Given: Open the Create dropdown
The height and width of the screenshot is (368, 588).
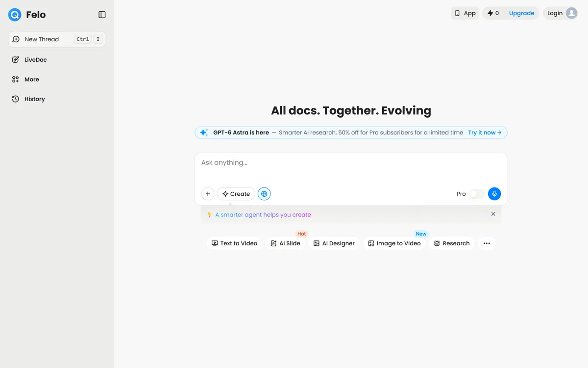Looking at the screenshot, I should click(236, 194).
